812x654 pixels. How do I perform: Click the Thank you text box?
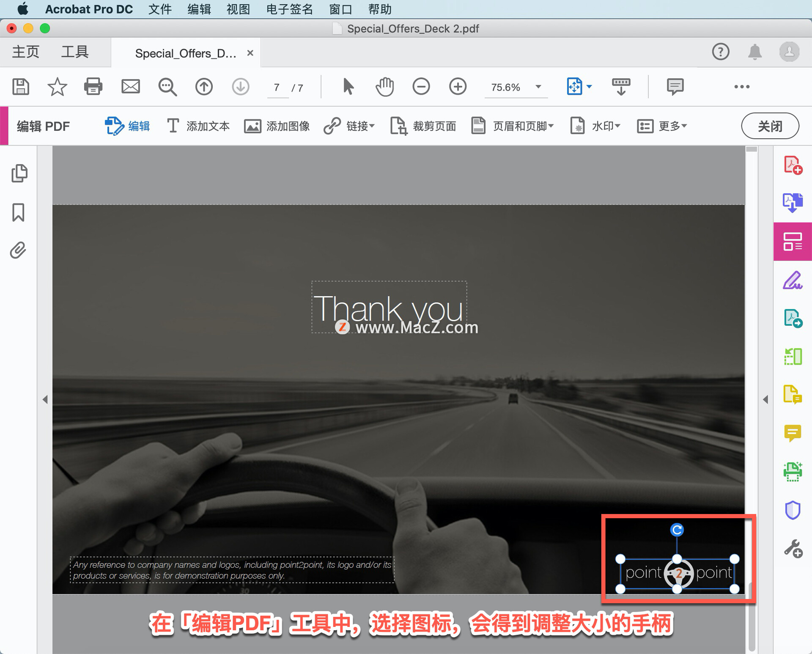coord(389,307)
